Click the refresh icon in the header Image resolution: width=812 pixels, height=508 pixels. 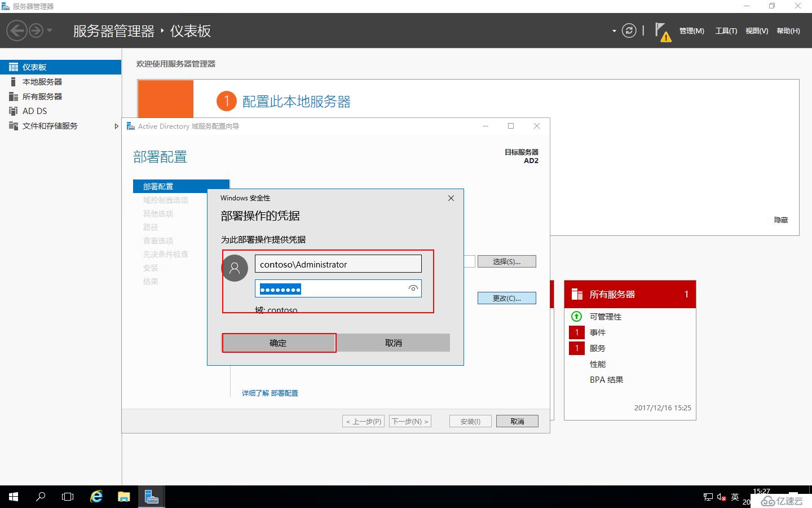(629, 30)
